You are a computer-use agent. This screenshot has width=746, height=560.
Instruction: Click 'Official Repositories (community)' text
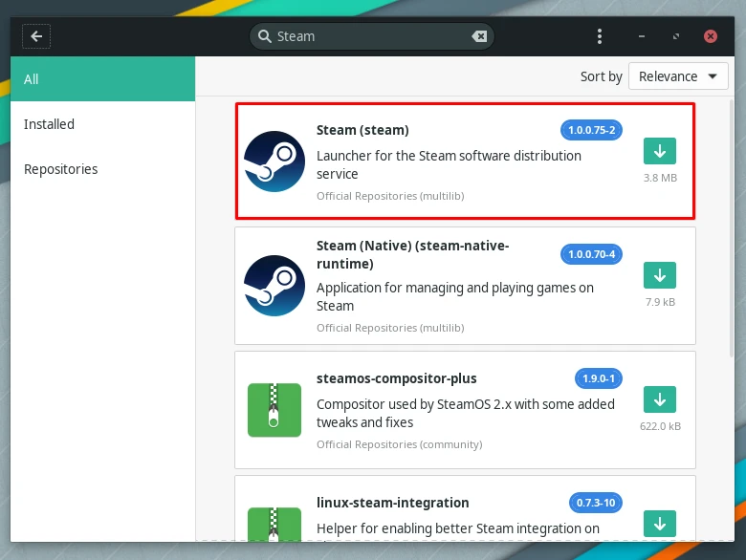coord(399,444)
